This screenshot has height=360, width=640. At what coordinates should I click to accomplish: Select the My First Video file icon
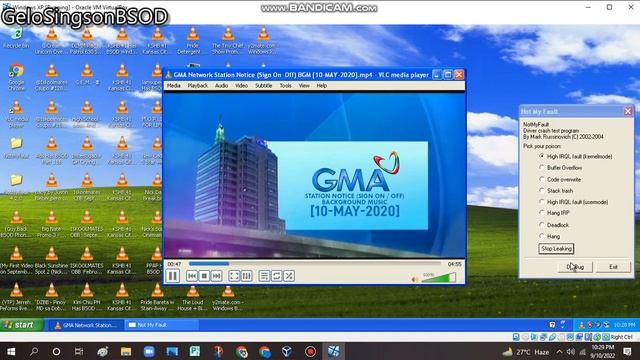coord(16,260)
